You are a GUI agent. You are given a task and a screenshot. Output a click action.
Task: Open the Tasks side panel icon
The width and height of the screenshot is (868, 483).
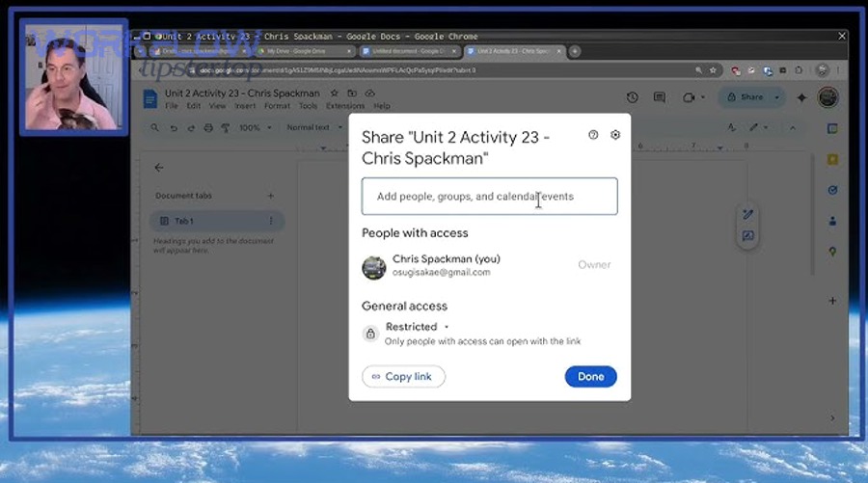point(832,190)
